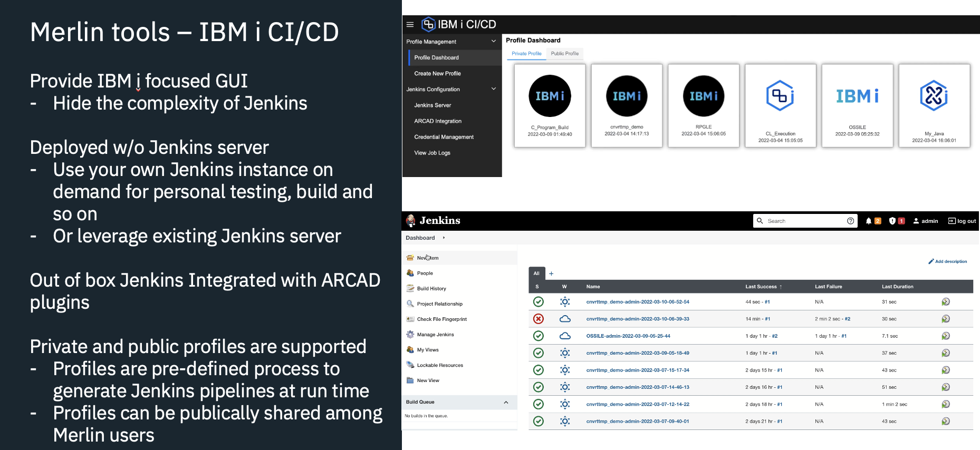Click the admin user icon
This screenshot has width=980, height=450.
click(916, 221)
